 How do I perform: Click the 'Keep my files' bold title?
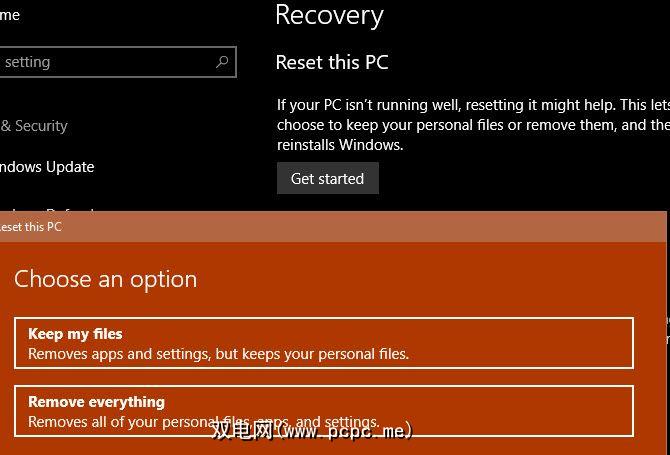point(75,334)
